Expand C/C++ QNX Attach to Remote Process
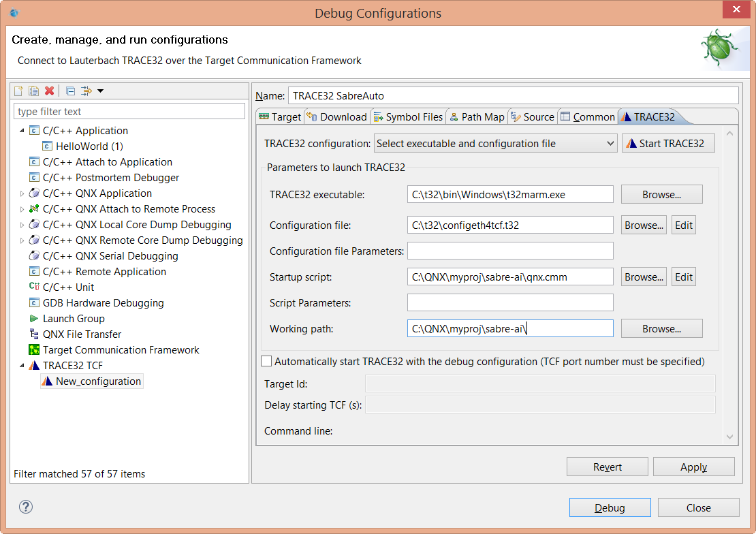The width and height of the screenshot is (756, 534). coord(22,209)
